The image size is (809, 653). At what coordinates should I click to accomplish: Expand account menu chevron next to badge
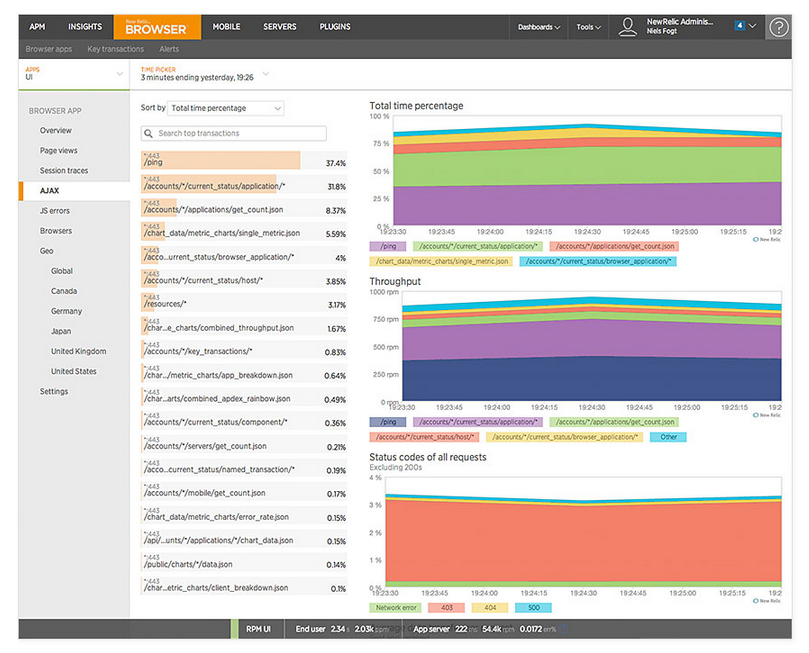tap(752, 25)
